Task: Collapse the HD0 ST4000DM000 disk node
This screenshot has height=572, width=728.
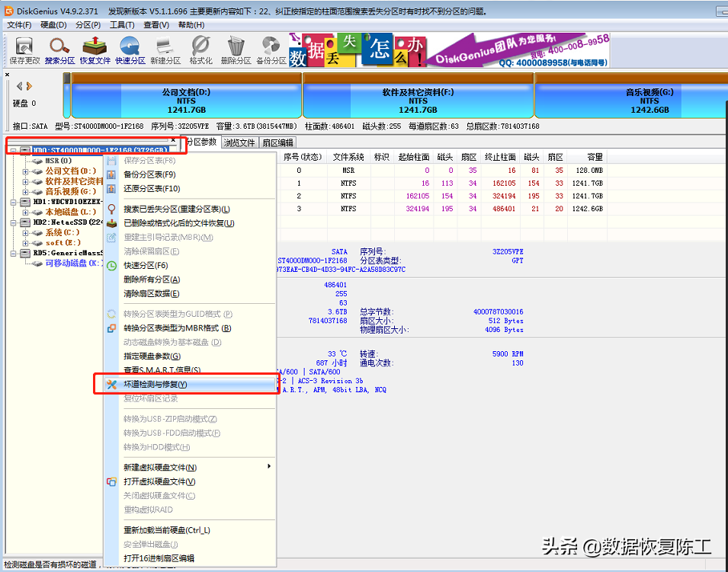Action: tap(14, 150)
